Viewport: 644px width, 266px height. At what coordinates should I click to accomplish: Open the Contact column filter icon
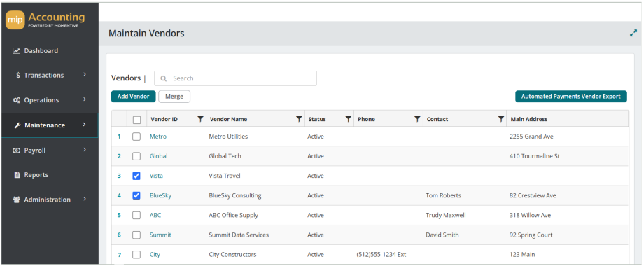(501, 119)
